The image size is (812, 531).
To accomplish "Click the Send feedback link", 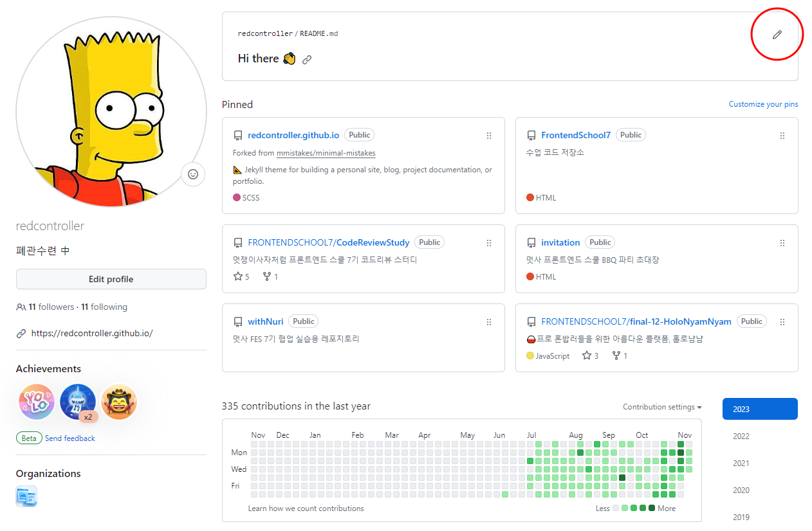I will click(x=70, y=438).
